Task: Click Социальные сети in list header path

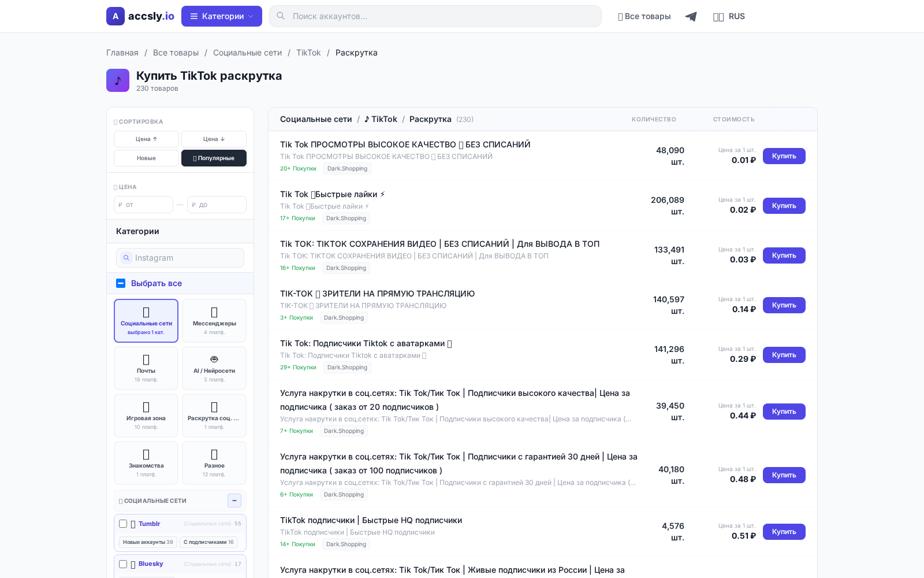Action: coord(316,119)
